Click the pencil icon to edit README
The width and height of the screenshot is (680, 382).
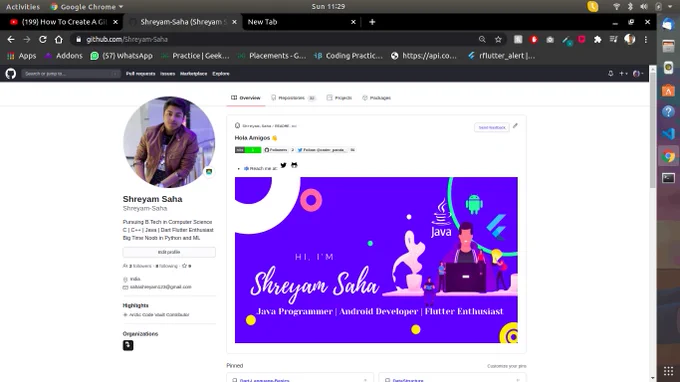click(515, 126)
